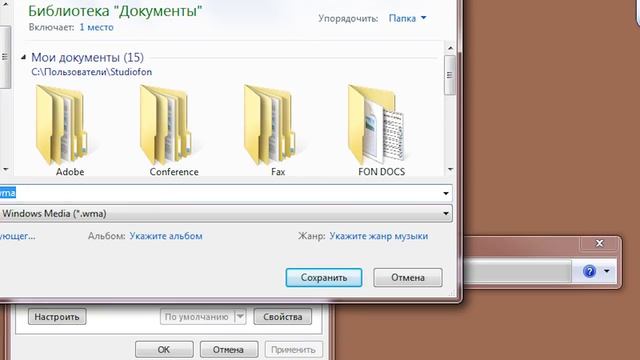
Task: Open the FON DOCS folder
Action: (379, 130)
